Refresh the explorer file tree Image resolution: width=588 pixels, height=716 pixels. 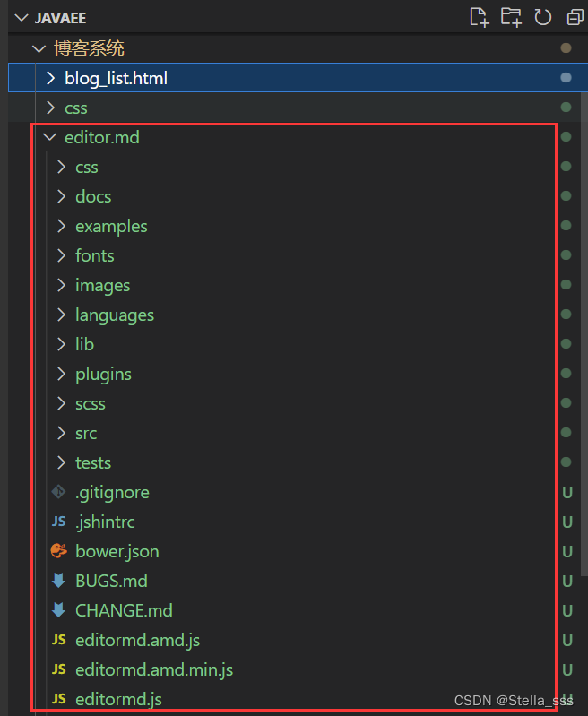(542, 17)
